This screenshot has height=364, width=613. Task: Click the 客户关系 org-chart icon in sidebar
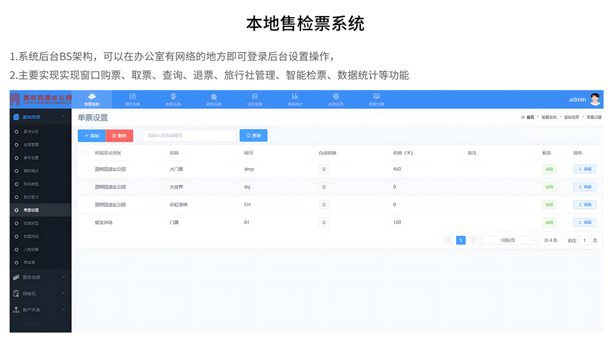(x=16, y=309)
